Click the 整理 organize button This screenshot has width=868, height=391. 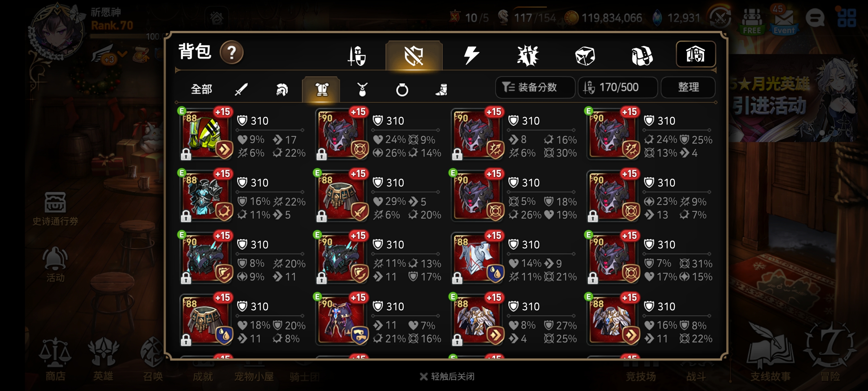pos(688,87)
